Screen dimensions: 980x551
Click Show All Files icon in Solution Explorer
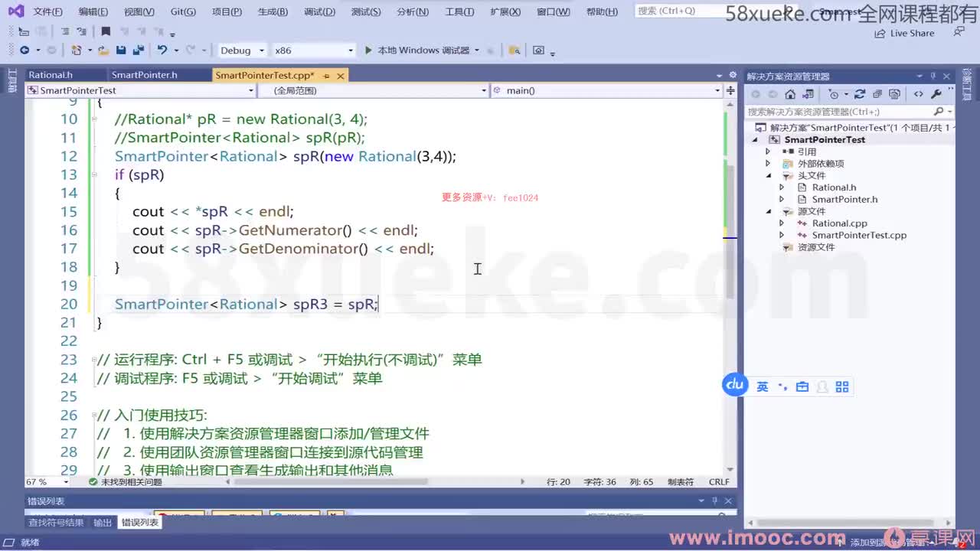(x=893, y=94)
